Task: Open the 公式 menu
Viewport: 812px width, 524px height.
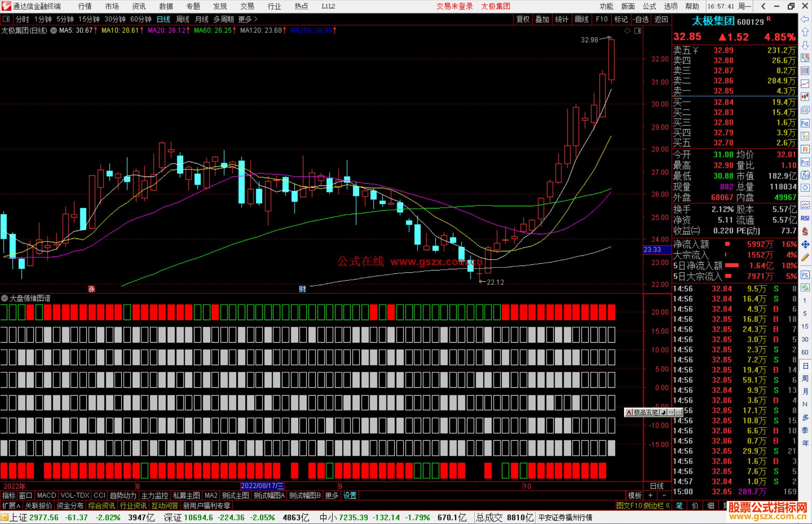Action: point(649,6)
